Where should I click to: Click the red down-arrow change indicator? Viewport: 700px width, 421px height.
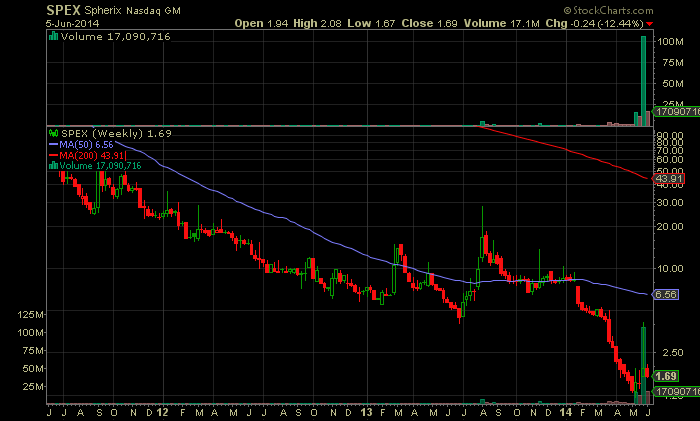pos(651,23)
